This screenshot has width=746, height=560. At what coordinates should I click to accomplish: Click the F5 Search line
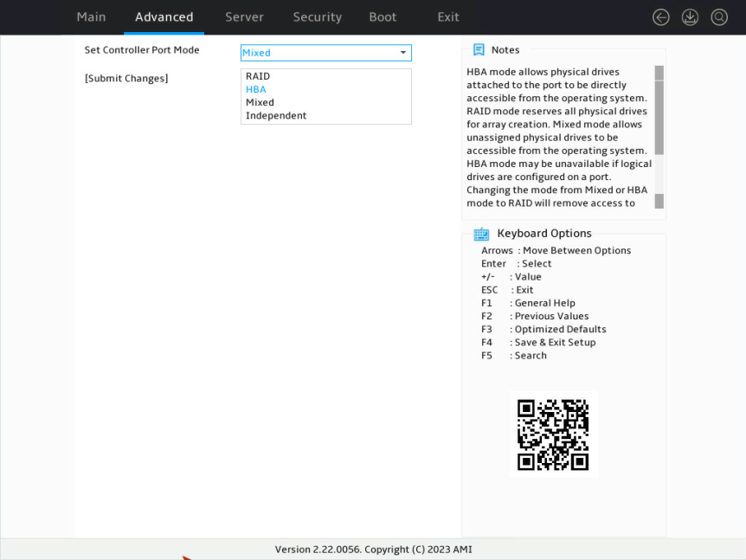(514, 356)
